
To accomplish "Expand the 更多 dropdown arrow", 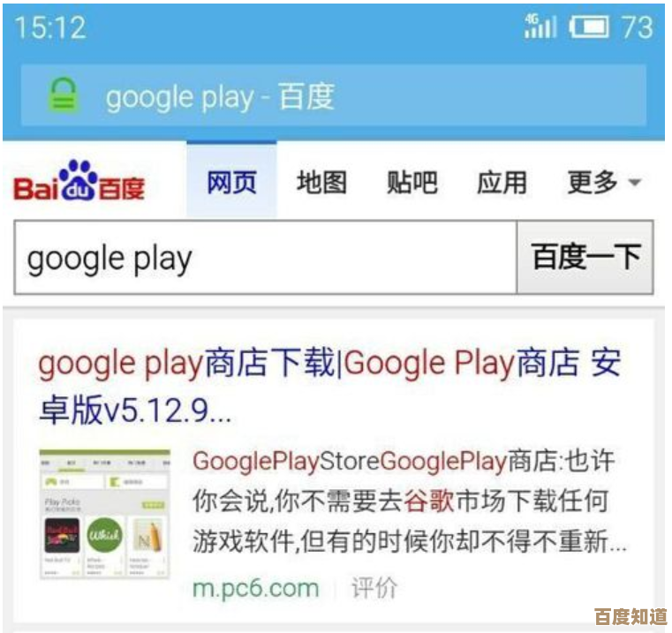I will point(635,183).
